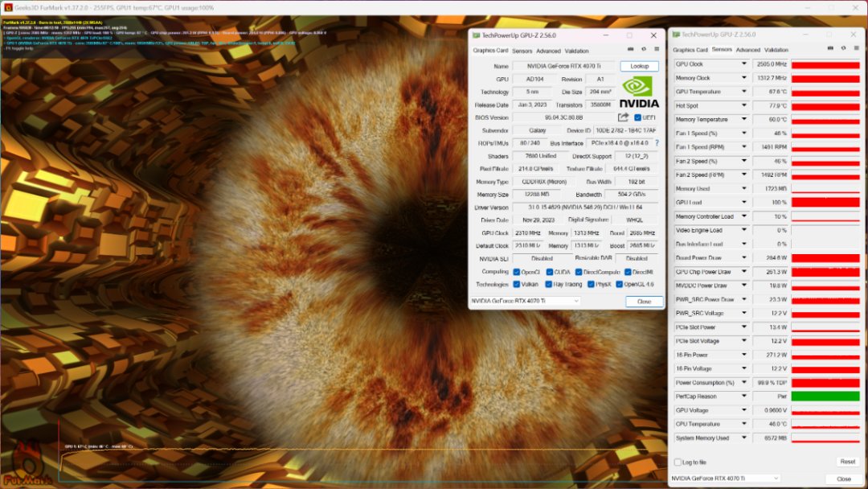Switch to Validation tab in Sensors window

[776, 50]
